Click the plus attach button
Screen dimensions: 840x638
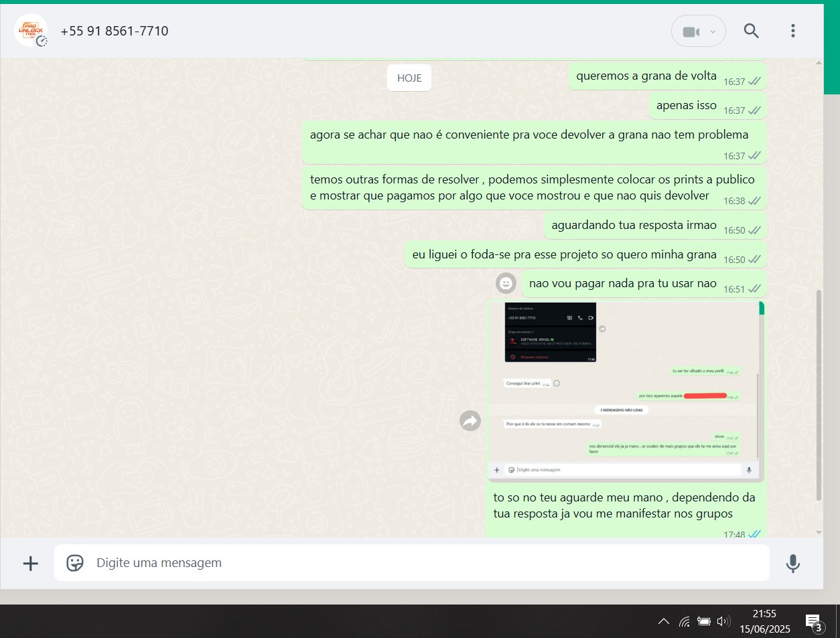tap(31, 563)
